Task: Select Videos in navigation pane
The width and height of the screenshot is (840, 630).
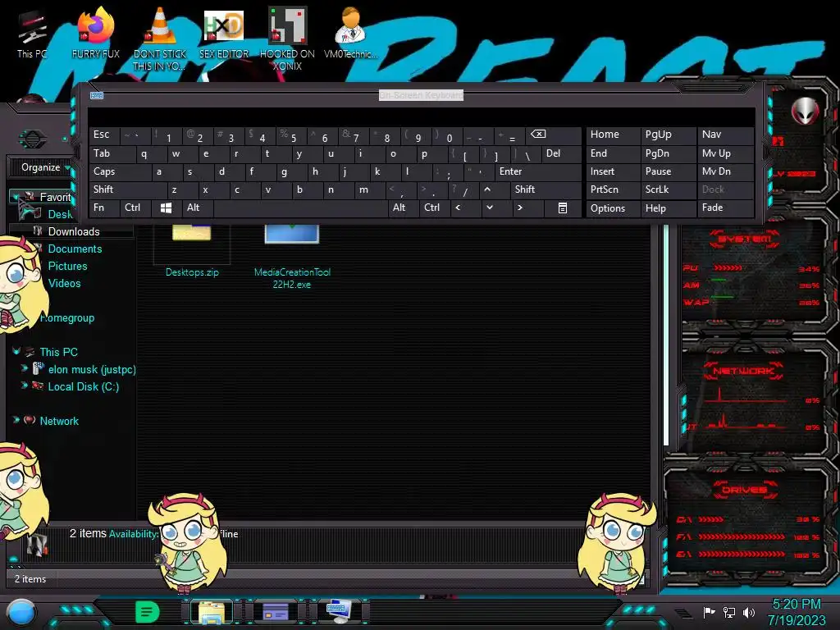Action: coord(64,283)
